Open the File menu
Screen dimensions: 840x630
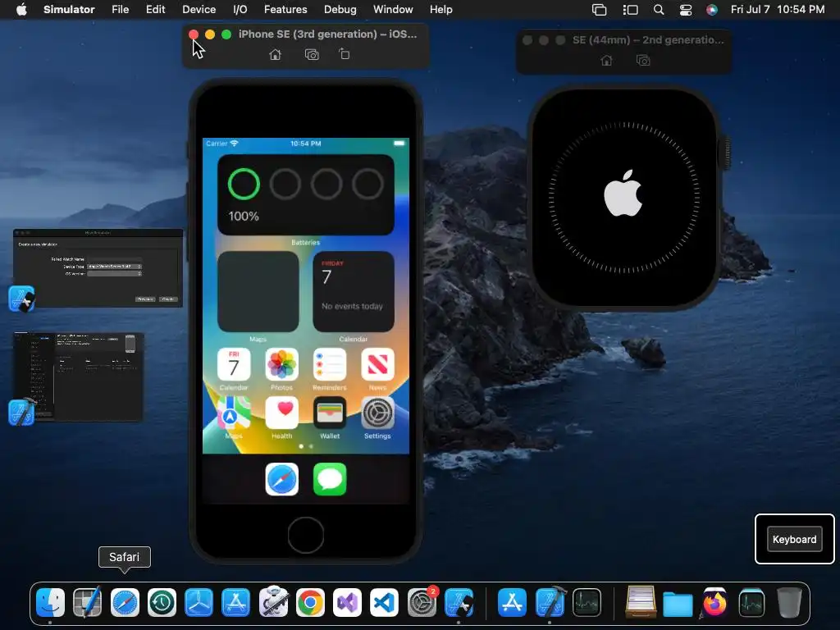[x=120, y=10]
